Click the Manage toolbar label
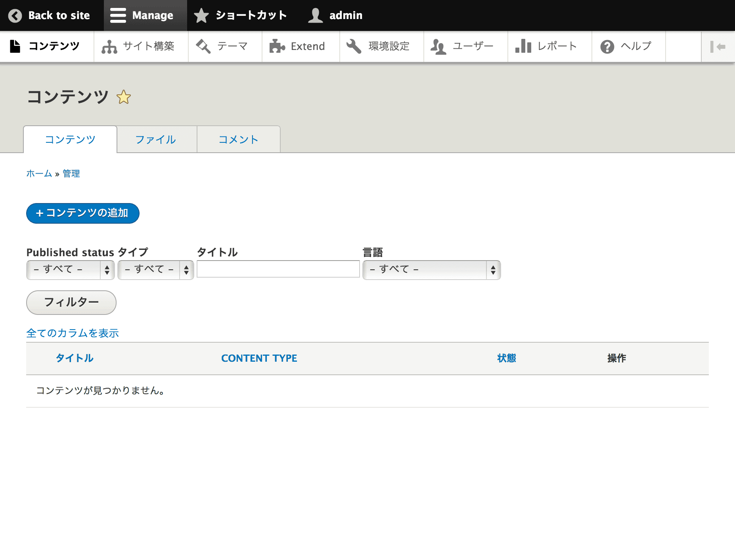 pyautogui.click(x=153, y=15)
